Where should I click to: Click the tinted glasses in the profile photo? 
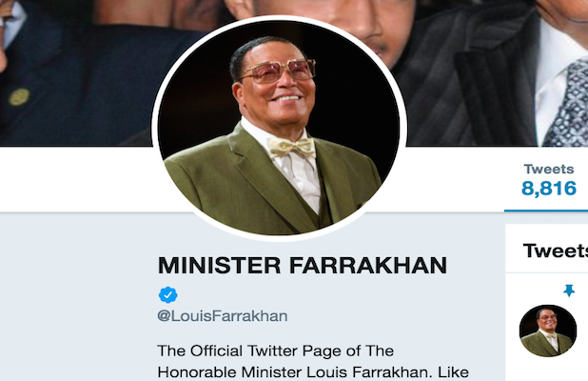277,70
